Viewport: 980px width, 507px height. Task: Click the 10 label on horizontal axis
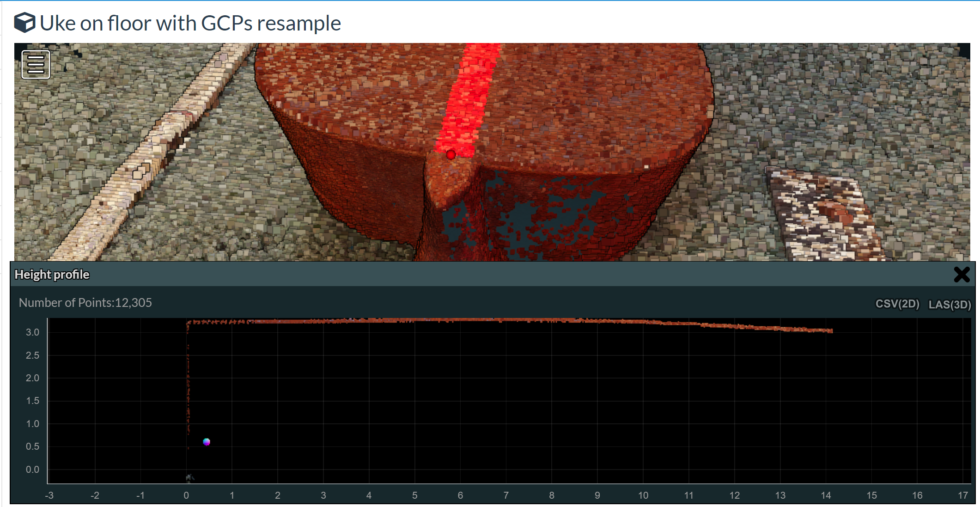(x=643, y=495)
